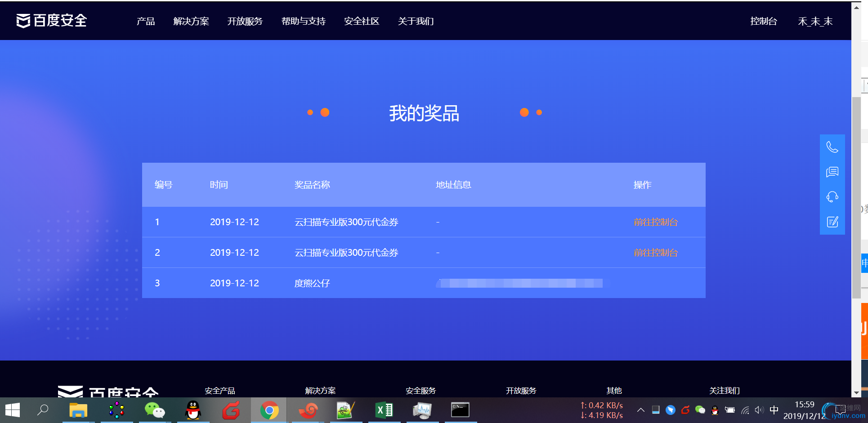Click the blue bird tray icon
The width and height of the screenshot is (868, 423).
point(671,410)
